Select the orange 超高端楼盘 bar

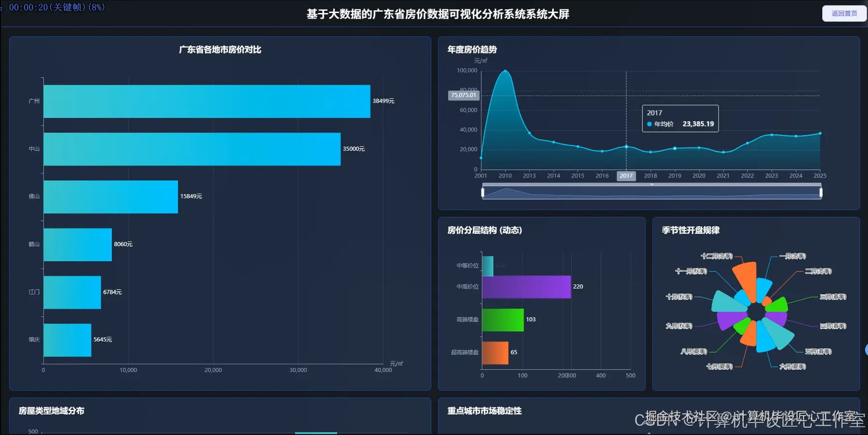[495, 353]
